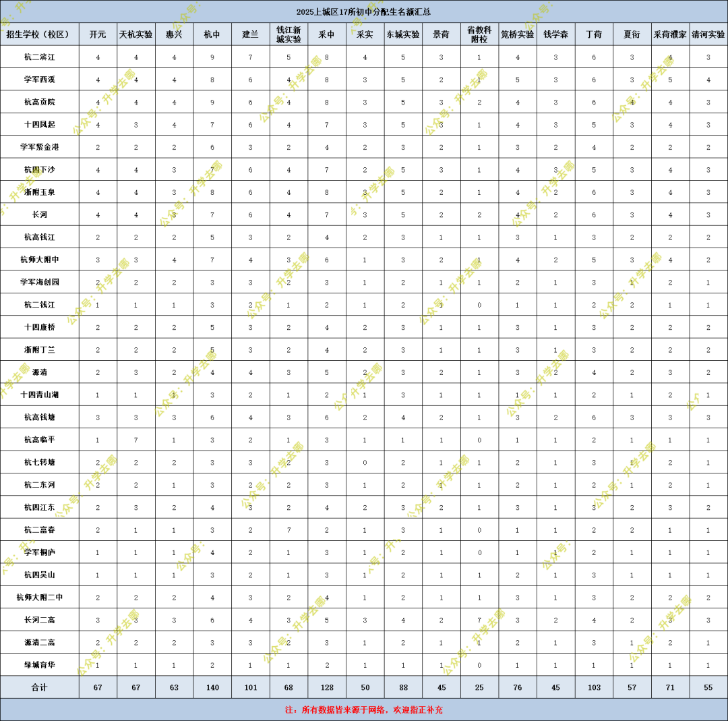The height and width of the screenshot is (721, 728).
Task: Select the 十四凤起 row label
Action: tap(40, 125)
